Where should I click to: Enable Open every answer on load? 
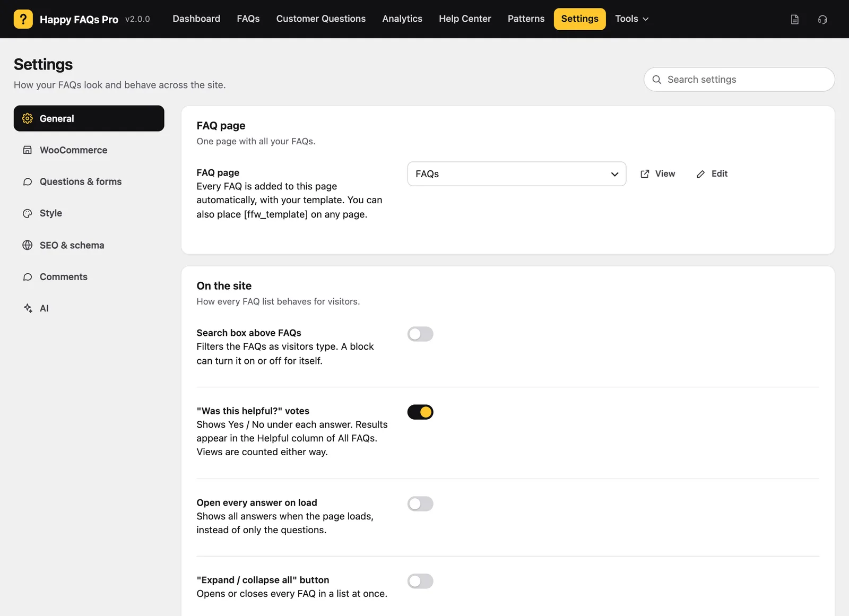click(420, 504)
